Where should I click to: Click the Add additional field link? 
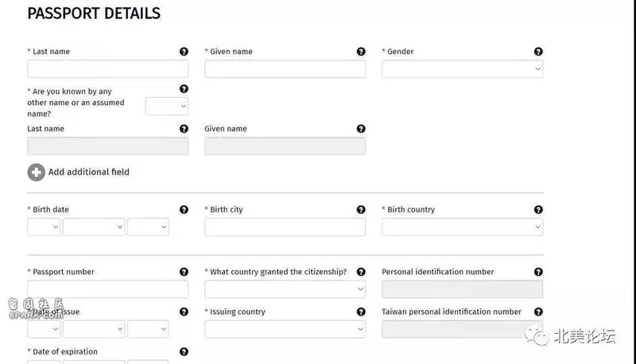tap(89, 172)
